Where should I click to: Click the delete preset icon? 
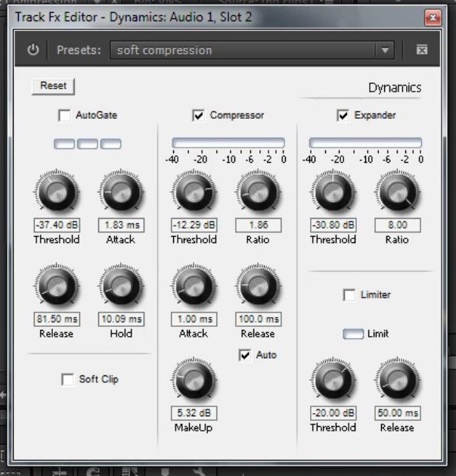click(422, 50)
